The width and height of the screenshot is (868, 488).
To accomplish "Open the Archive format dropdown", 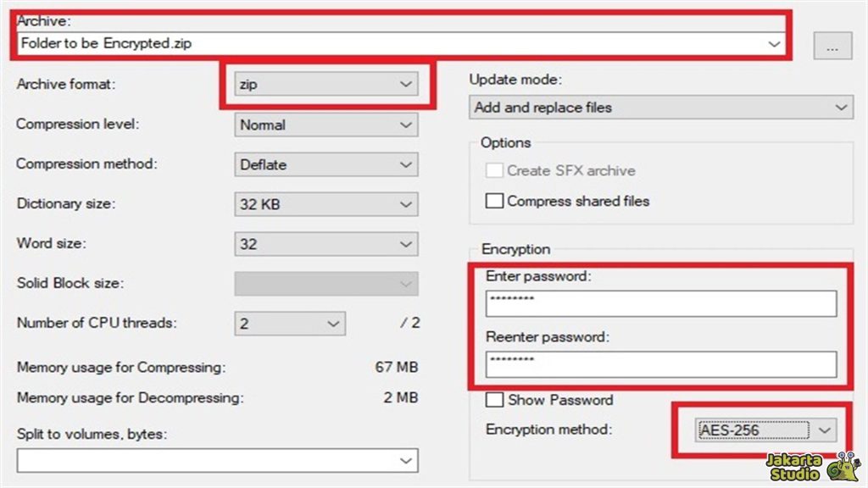I will coord(406,84).
